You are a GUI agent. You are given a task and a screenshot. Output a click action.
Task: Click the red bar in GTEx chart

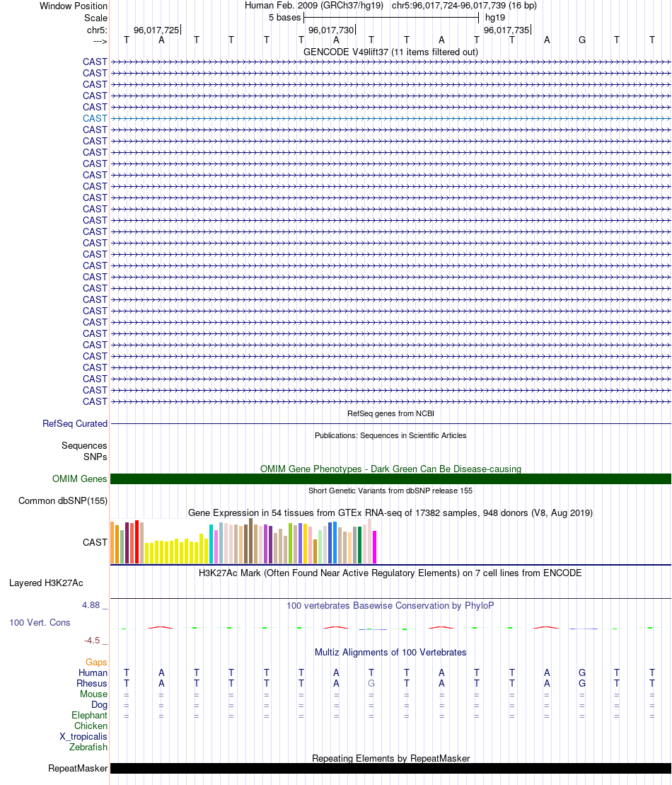click(137, 542)
